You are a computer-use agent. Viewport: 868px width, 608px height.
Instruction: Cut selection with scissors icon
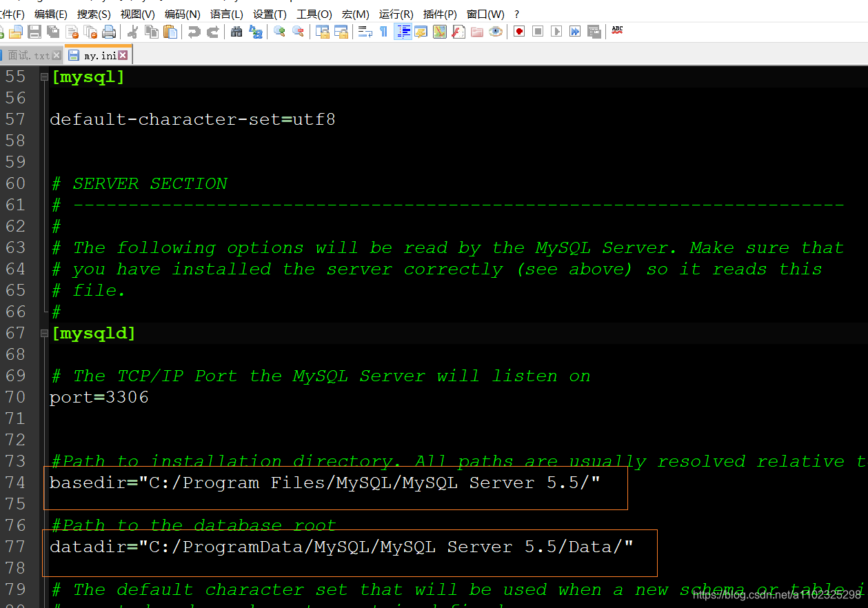coord(132,32)
